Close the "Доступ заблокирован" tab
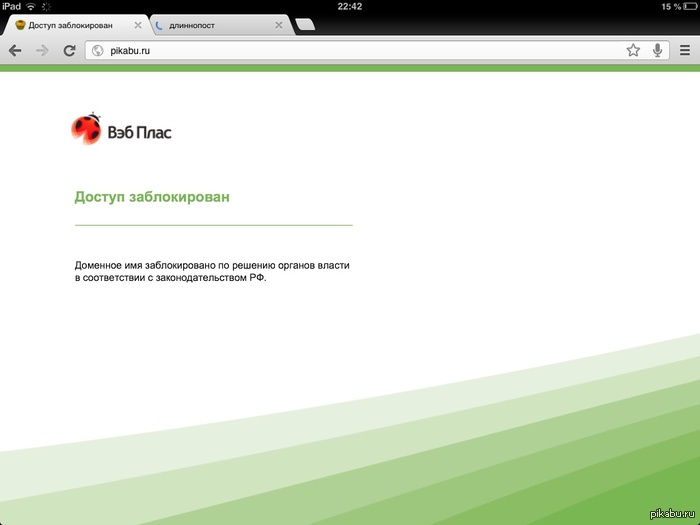Screen dimensions: 700x525 point(137,25)
